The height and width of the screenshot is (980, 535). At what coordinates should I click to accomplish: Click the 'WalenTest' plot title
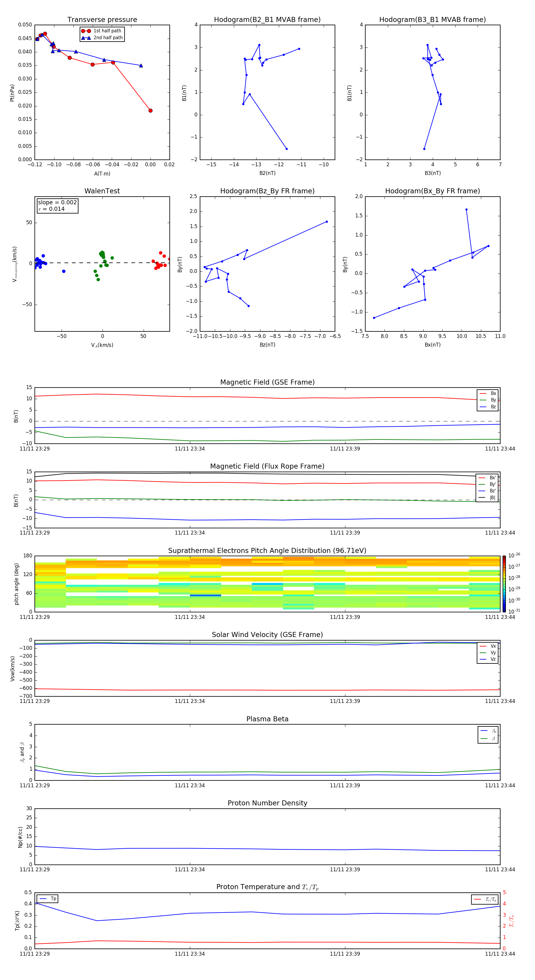coord(102,191)
